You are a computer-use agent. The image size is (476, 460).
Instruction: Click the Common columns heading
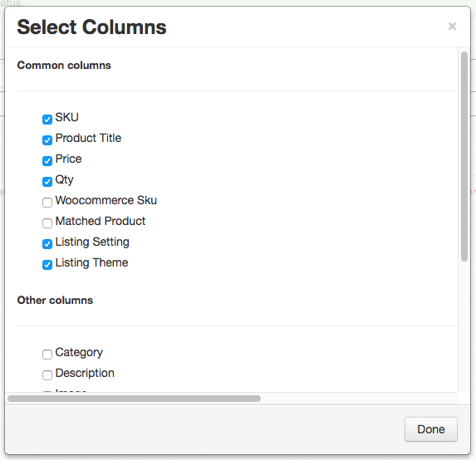click(64, 66)
